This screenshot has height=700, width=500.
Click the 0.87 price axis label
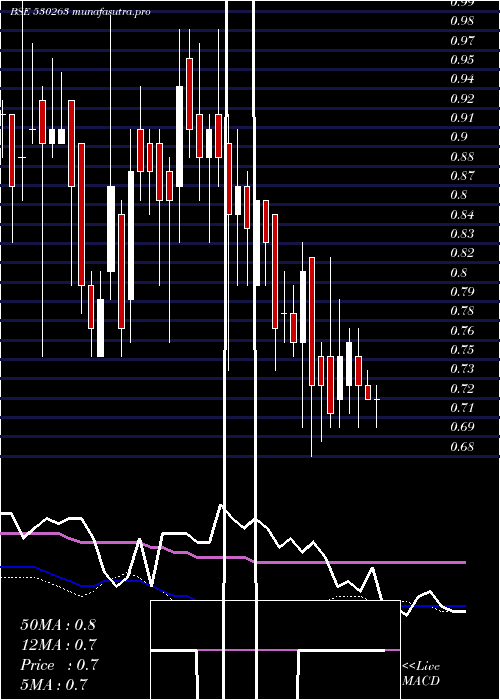462,176
